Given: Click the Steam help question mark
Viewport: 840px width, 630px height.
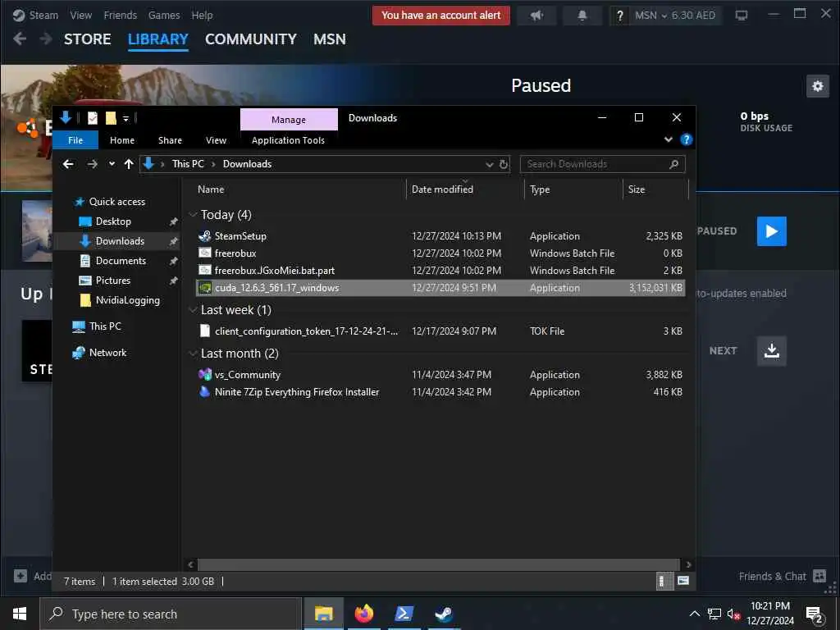Looking at the screenshot, I should 620,16.
